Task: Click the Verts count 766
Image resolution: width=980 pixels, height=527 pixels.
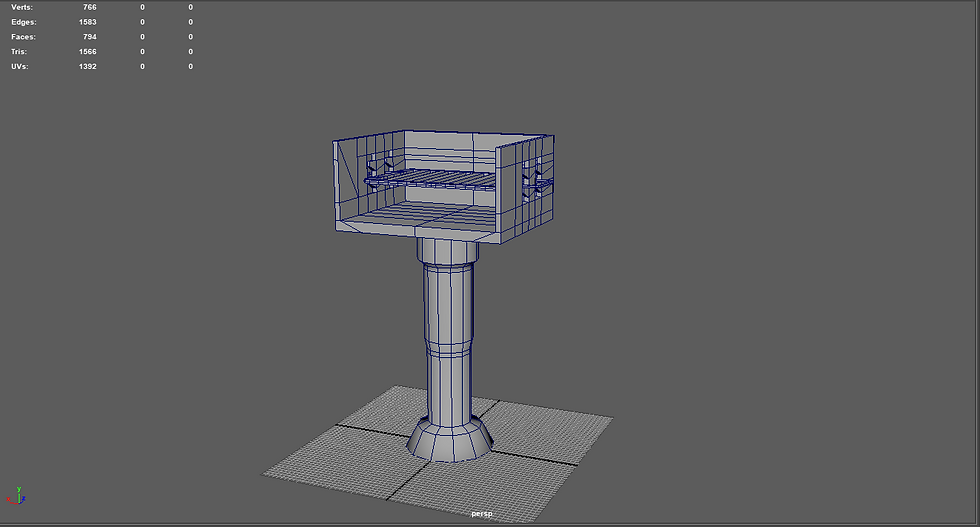Action: [x=89, y=8]
